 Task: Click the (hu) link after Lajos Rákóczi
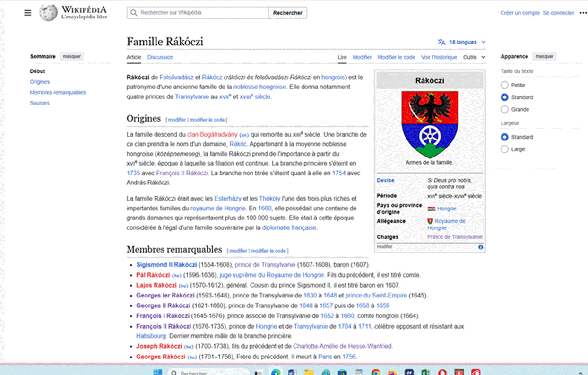click(183, 286)
